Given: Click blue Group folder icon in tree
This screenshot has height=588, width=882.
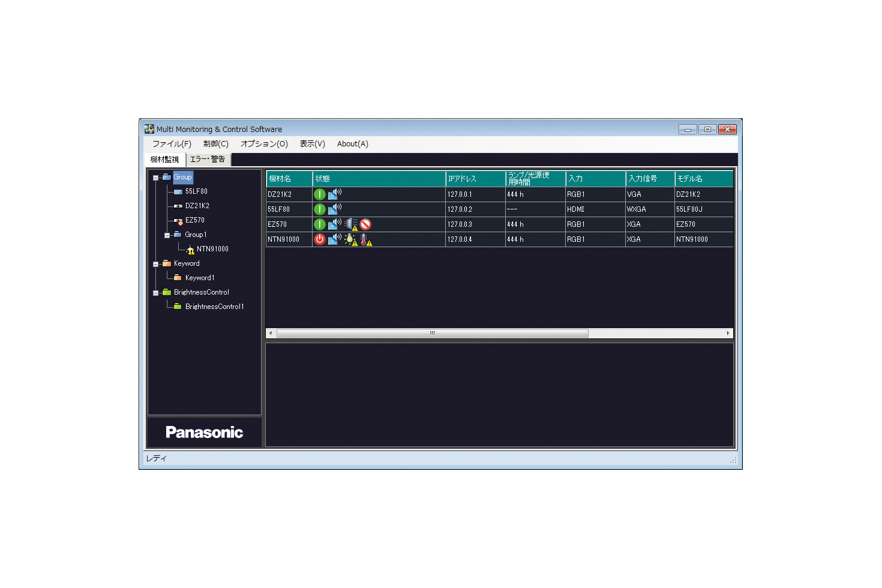Looking at the screenshot, I should [167, 177].
